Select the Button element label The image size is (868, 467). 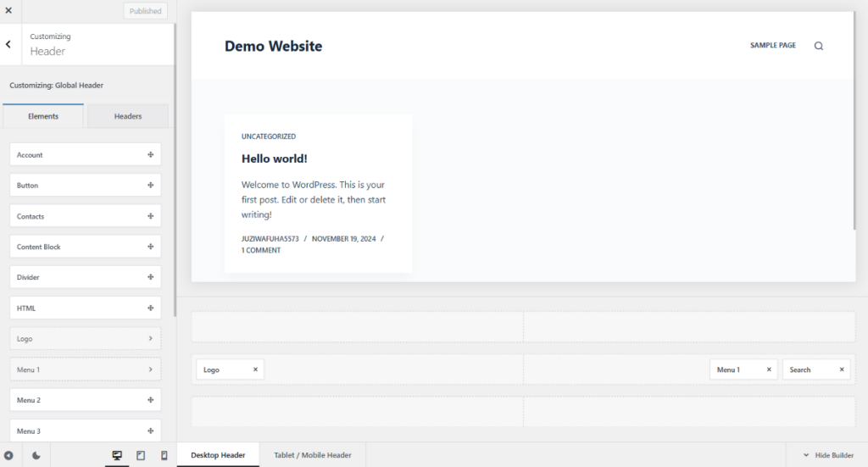click(x=27, y=186)
